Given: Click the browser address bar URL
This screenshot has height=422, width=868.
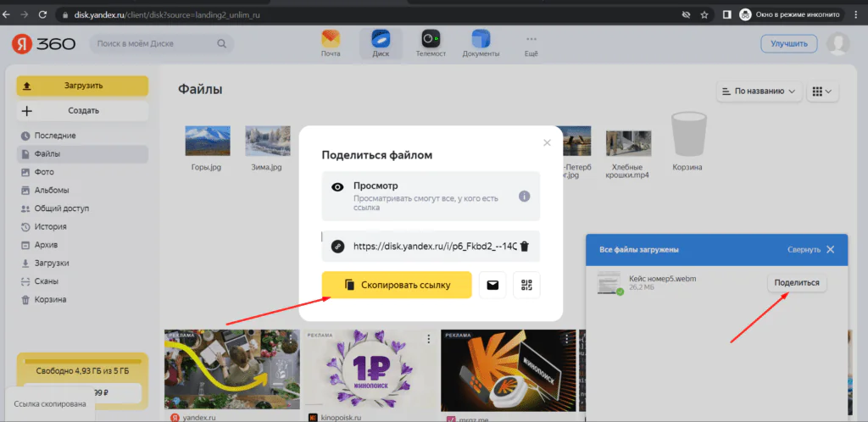Looking at the screenshot, I should pyautogui.click(x=167, y=15).
